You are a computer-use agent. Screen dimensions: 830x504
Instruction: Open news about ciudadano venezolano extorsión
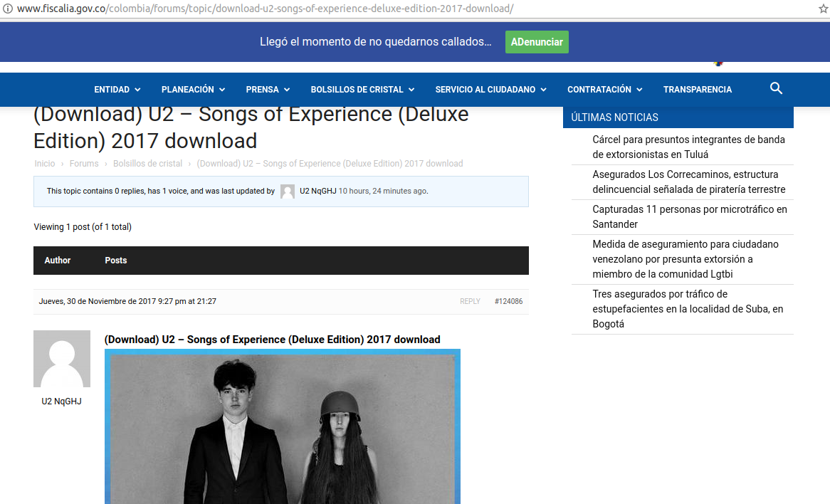point(685,259)
